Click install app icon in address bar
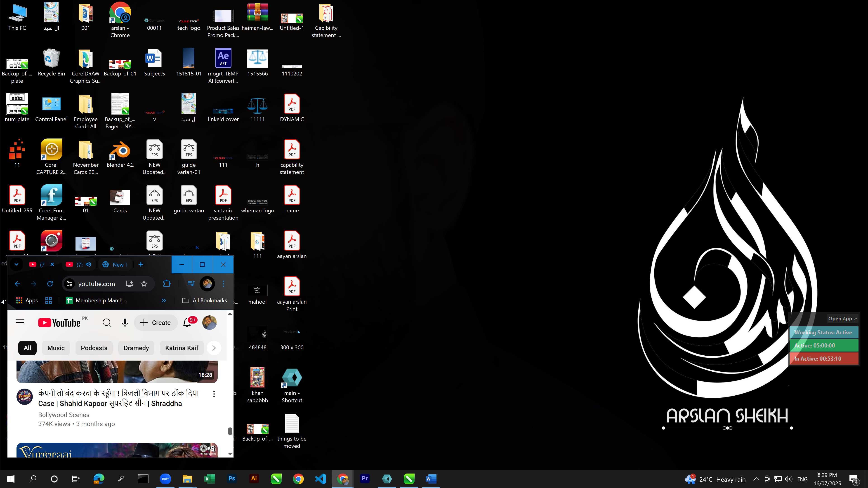Viewport: 868px width, 488px height. 129,284
